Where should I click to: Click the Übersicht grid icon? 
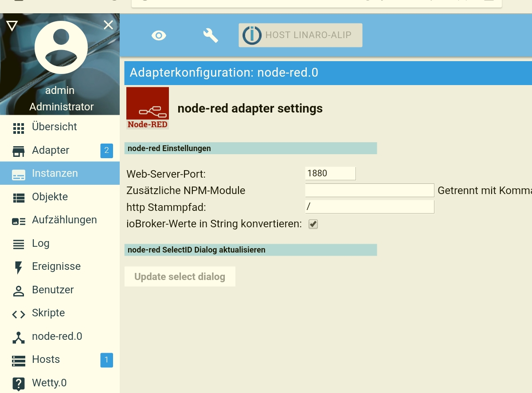pyautogui.click(x=18, y=128)
